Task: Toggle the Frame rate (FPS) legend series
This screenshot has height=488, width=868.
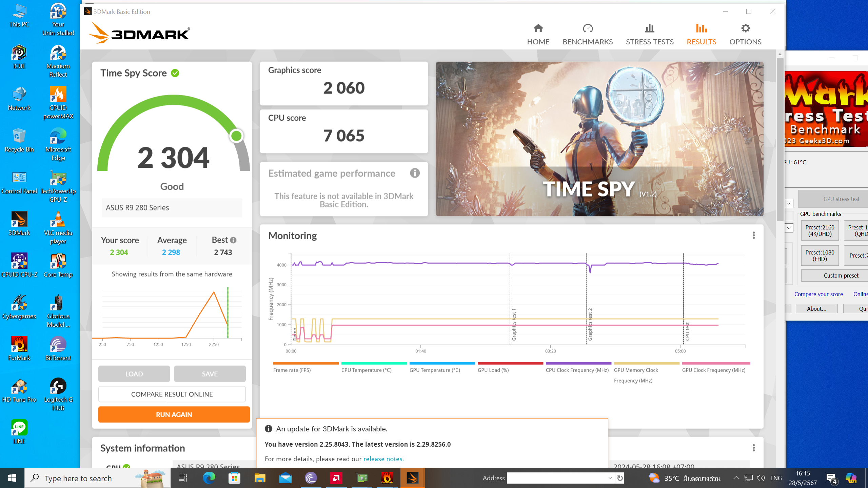Action: 292,370
